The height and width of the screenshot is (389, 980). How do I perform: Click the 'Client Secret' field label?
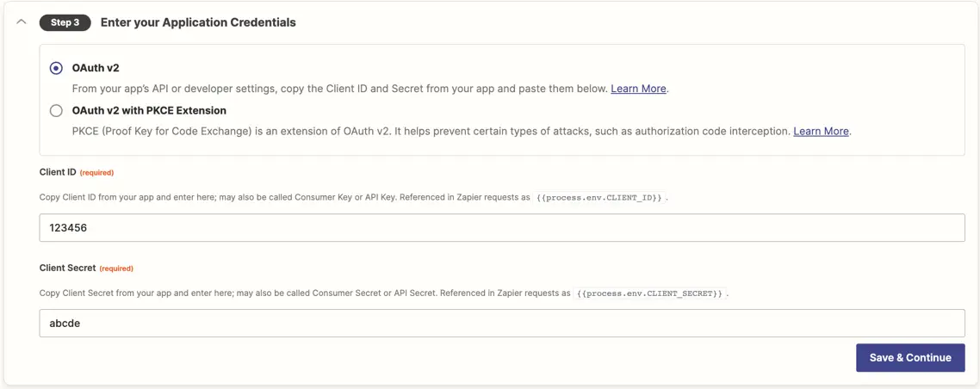point(67,268)
